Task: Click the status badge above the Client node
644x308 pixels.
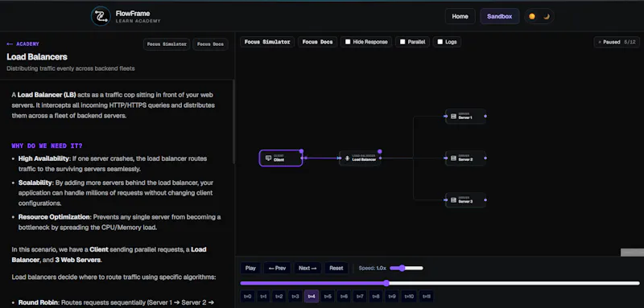Action: (301, 151)
